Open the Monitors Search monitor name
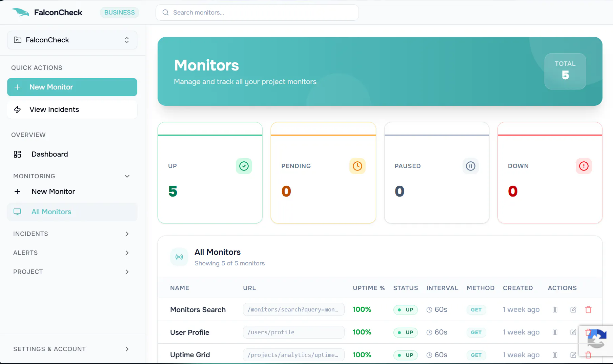Viewport: 613px width, 364px height. pos(198,310)
